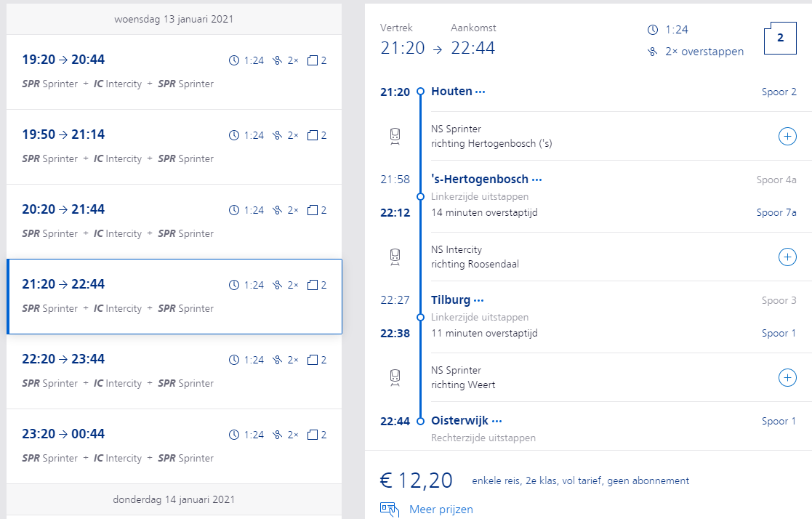Click train icon for Intercity to Roosendaal
812x519 pixels.
tap(395, 257)
